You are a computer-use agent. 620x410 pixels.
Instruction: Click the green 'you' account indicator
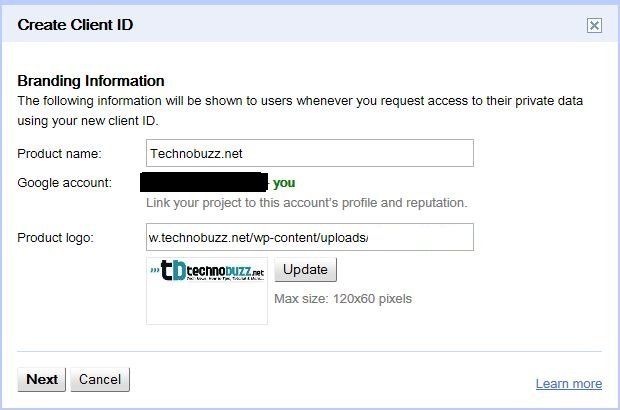pos(284,183)
